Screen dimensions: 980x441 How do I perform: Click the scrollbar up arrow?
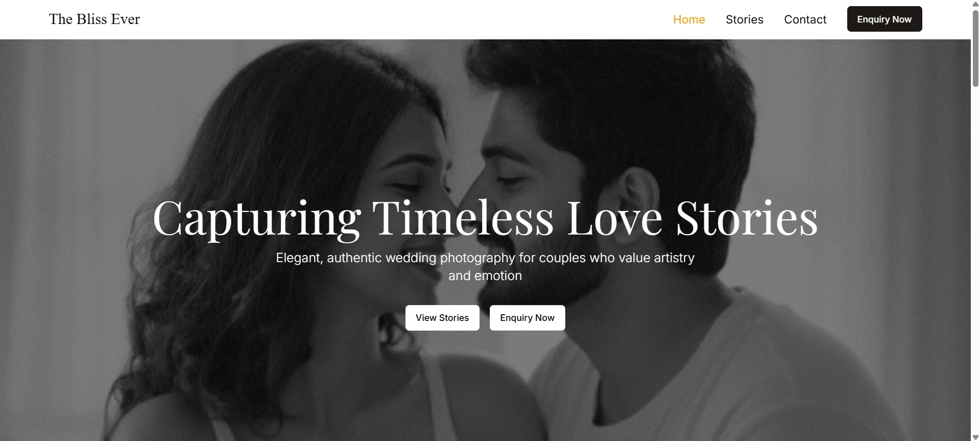[x=975, y=4]
